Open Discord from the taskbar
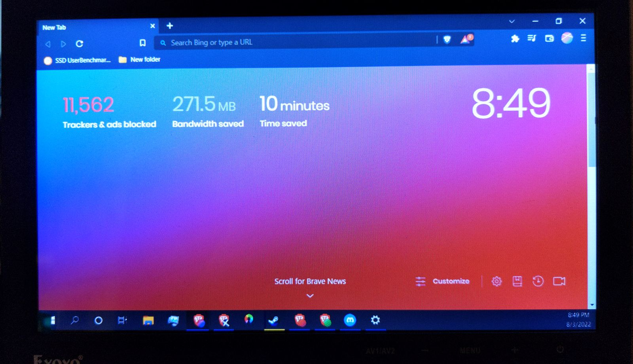 (350, 320)
